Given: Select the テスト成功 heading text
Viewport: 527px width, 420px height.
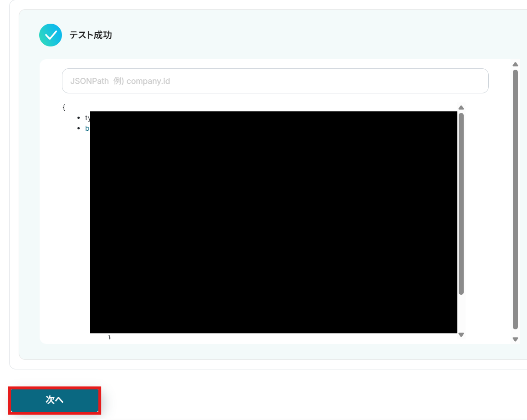Looking at the screenshot, I should [x=90, y=35].
